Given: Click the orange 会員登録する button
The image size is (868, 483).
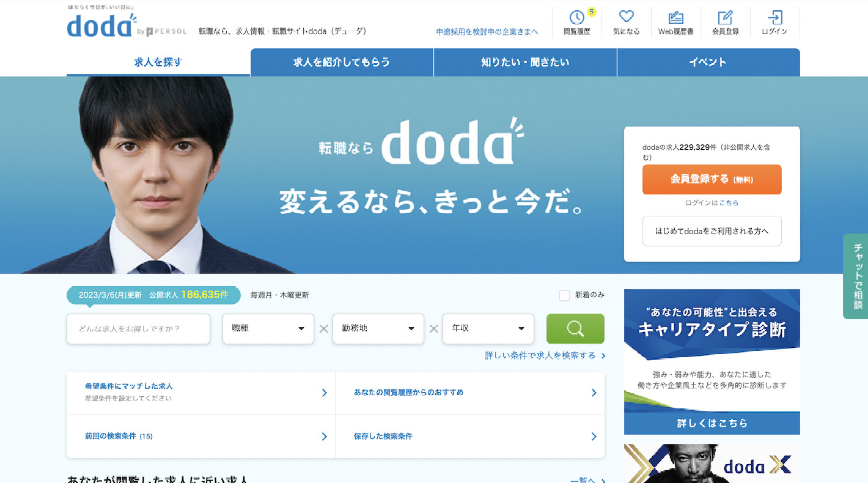Looking at the screenshot, I should (712, 180).
